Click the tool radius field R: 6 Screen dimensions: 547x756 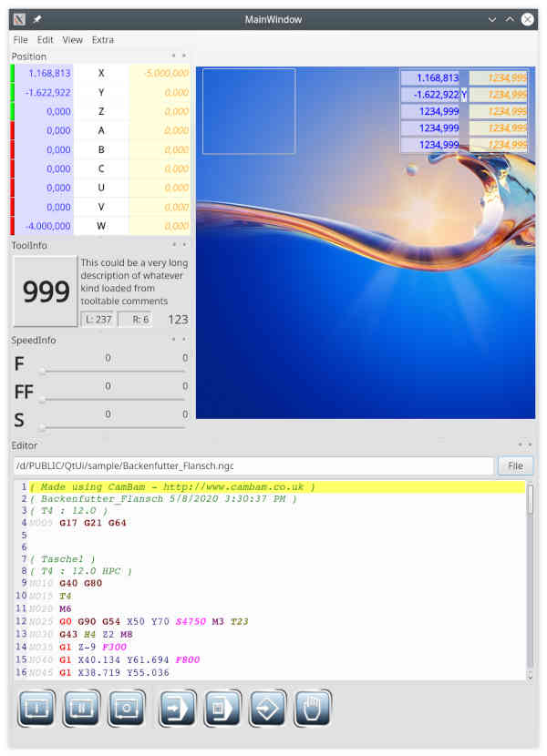(x=136, y=319)
